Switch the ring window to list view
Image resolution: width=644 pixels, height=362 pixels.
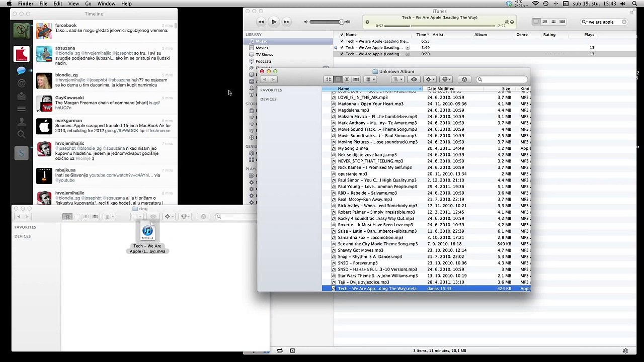click(76, 216)
